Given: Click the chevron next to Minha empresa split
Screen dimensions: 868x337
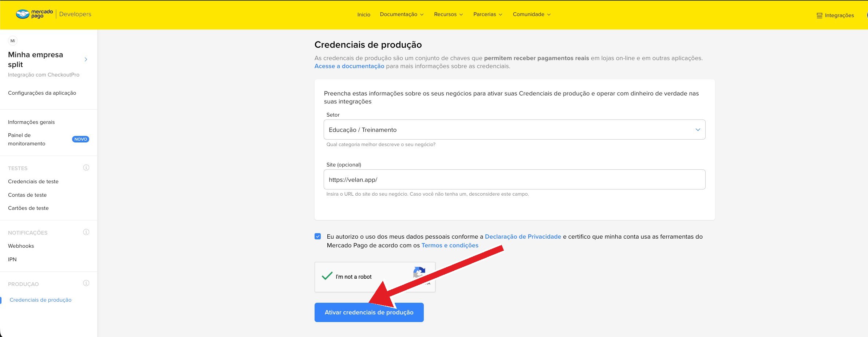Looking at the screenshot, I should 86,59.
